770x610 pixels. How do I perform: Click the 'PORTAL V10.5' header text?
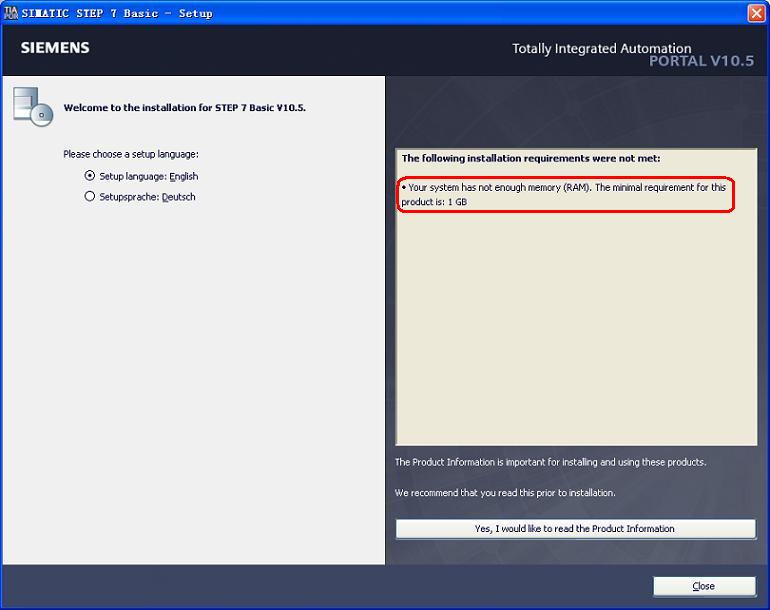point(700,61)
